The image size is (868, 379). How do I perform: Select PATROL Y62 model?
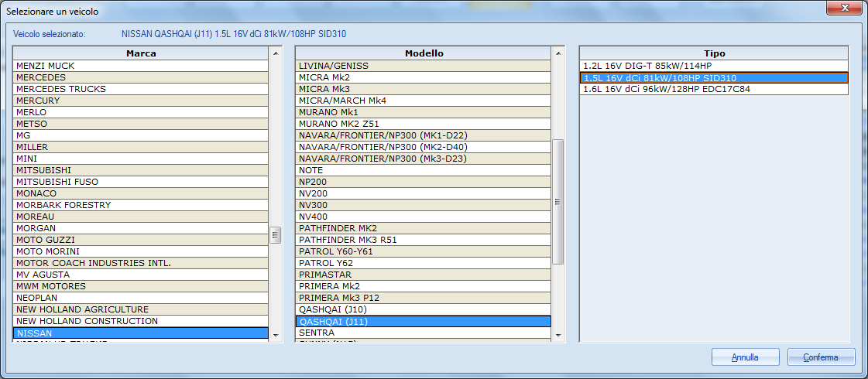tap(424, 263)
